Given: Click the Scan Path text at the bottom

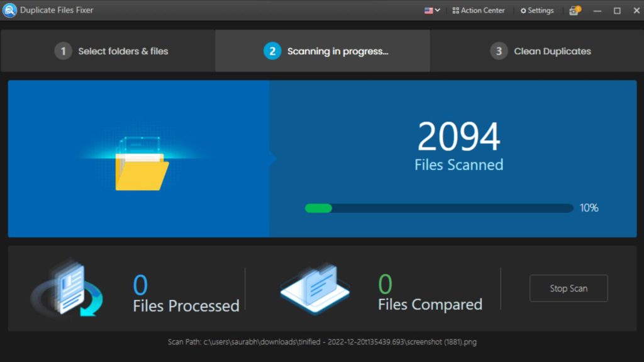Looking at the screenshot, I should pos(322,342).
